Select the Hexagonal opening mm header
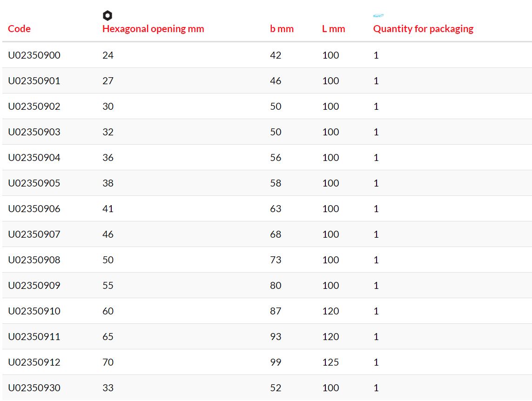This screenshot has width=532, height=401. coord(153,29)
